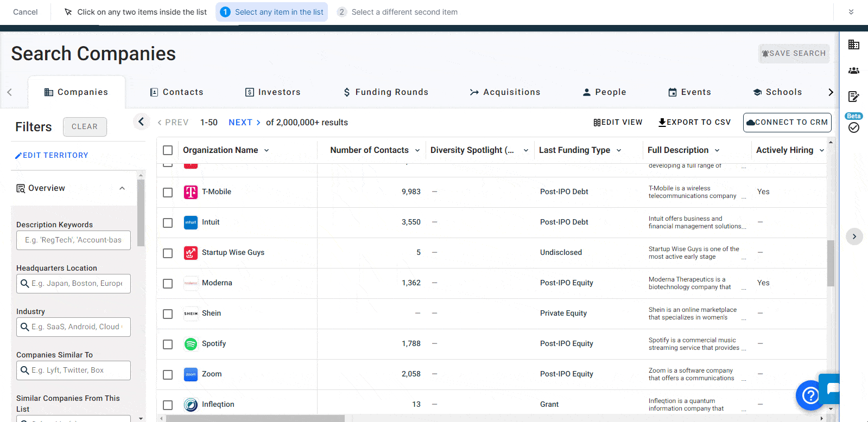The height and width of the screenshot is (422, 868).
Task: Click the table's vertical scrollbar thumb
Action: click(x=831, y=263)
